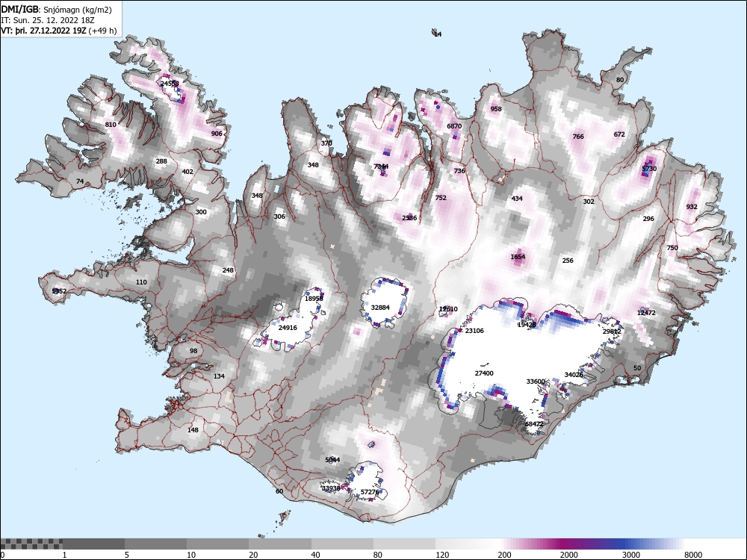The height and width of the screenshot is (560, 747).
Task: Click the map value 750
Action: click(x=672, y=248)
